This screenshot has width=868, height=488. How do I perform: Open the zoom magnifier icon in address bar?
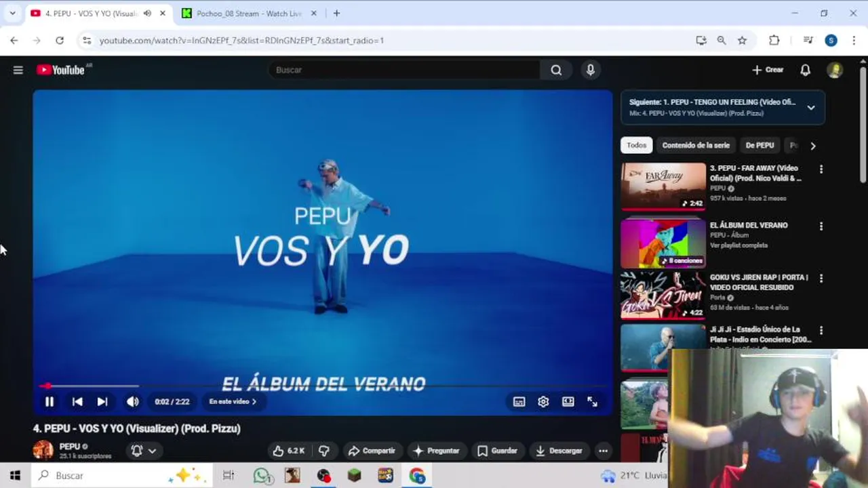click(x=722, y=41)
